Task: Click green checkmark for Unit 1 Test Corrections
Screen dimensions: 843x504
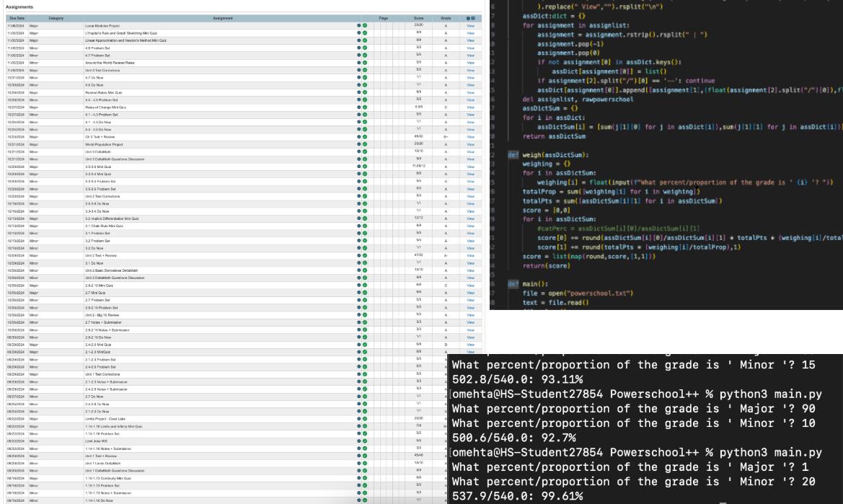Action: [364, 374]
